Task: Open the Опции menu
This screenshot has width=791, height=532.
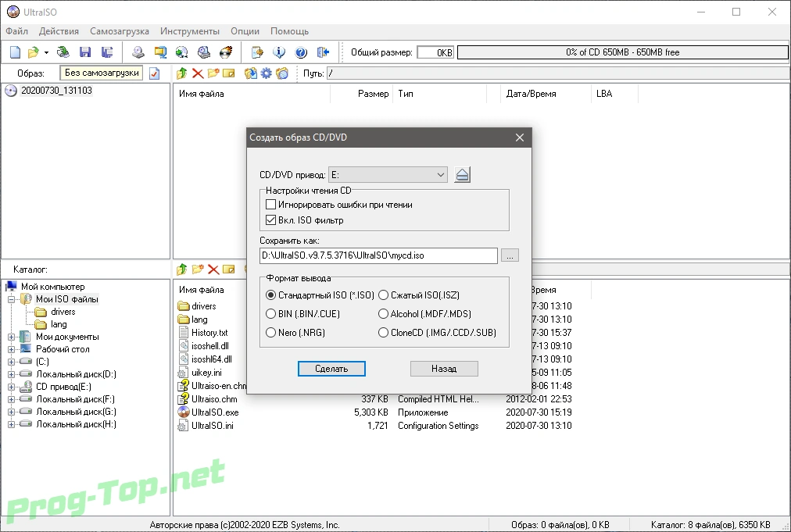Action: click(245, 31)
